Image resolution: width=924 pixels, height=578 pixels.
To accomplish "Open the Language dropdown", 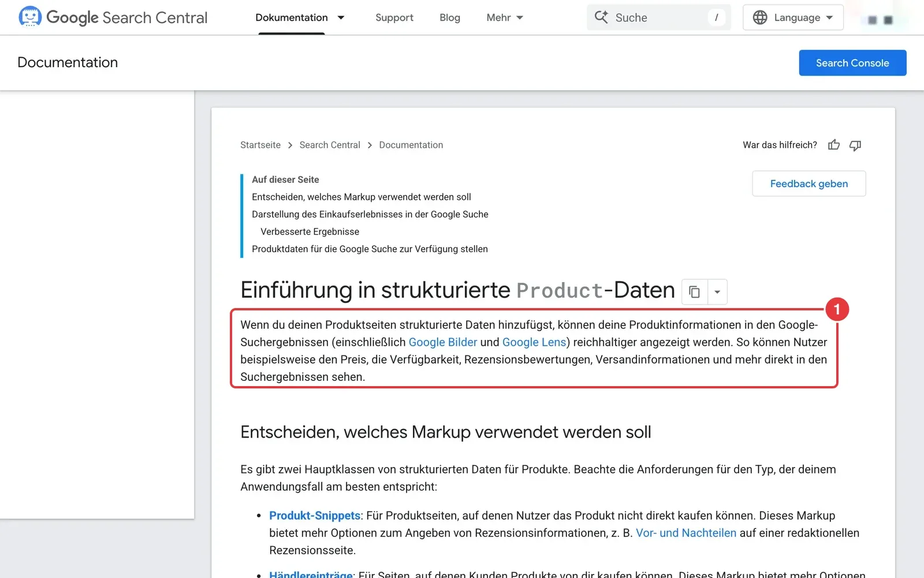I will click(x=793, y=17).
